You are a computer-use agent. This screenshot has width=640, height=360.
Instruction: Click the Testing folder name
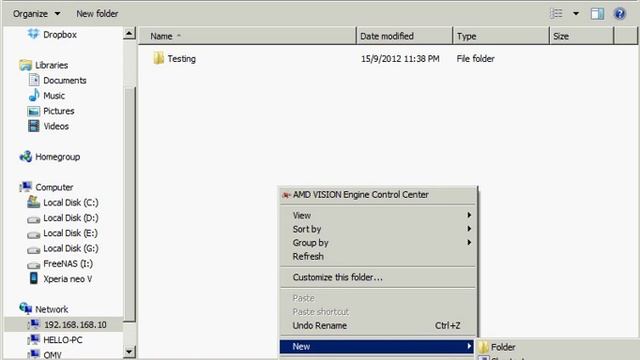click(182, 59)
